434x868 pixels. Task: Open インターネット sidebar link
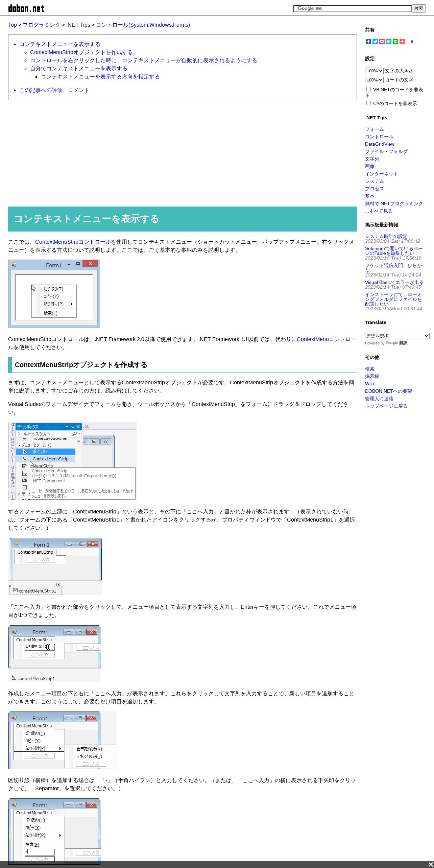[x=381, y=174]
